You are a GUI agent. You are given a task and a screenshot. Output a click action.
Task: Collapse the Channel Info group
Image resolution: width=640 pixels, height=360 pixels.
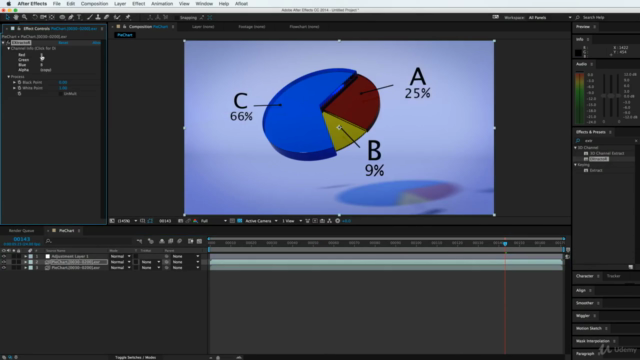[x=9, y=48]
